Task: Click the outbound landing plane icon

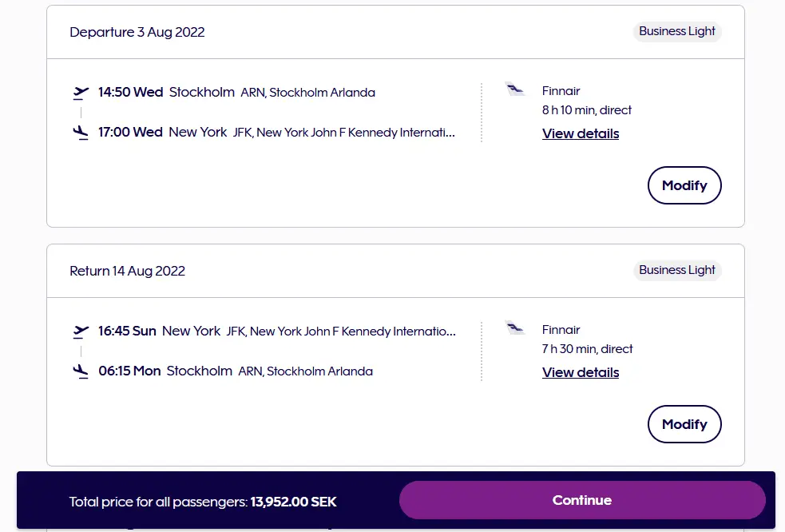Action: tap(81, 133)
